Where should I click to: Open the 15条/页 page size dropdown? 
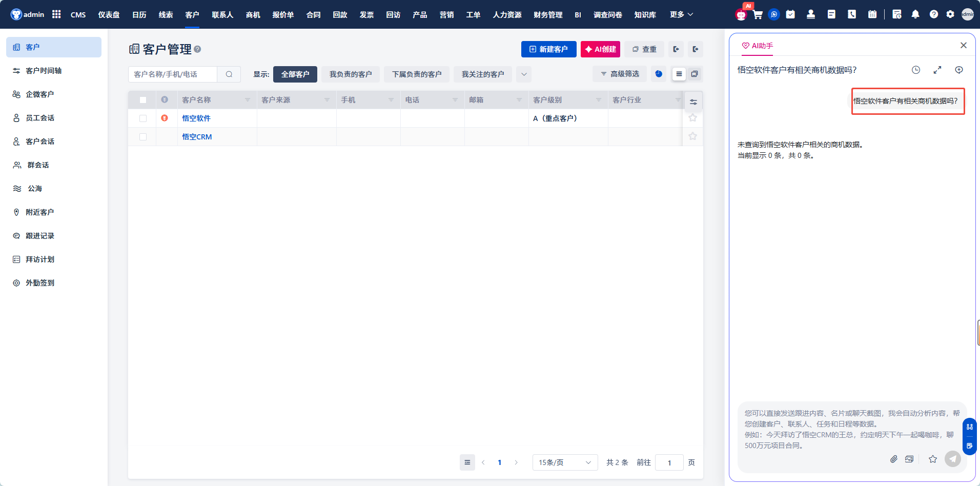(565, 462)
